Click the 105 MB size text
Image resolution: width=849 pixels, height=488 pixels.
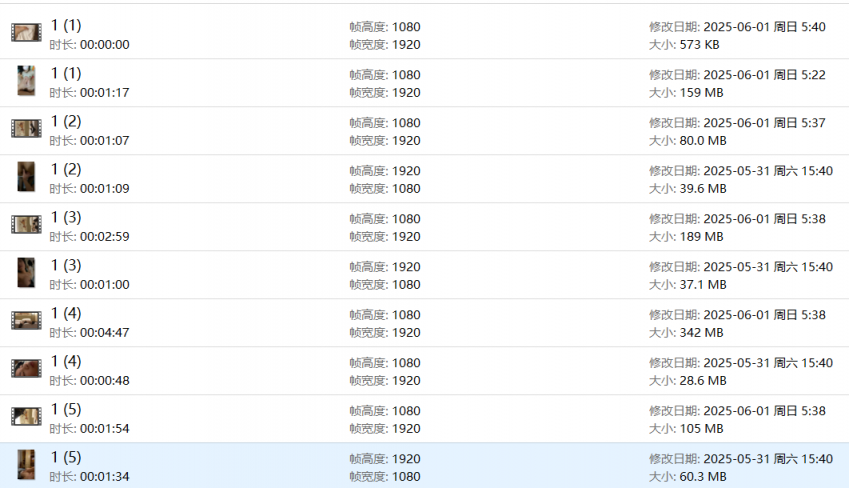[x=701, y=429]
